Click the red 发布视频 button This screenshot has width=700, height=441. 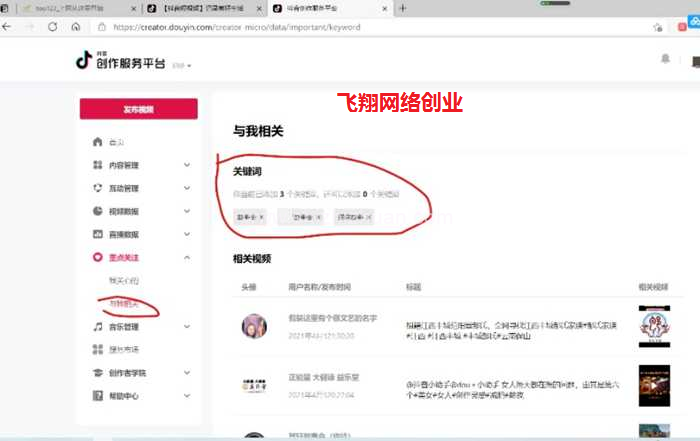click(x=139, y=109)
